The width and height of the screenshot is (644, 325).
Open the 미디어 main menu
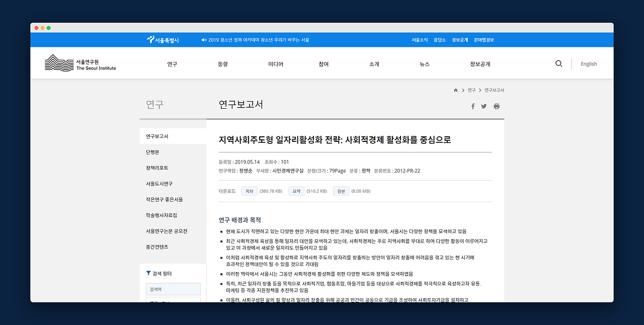[x=276, y=64]
